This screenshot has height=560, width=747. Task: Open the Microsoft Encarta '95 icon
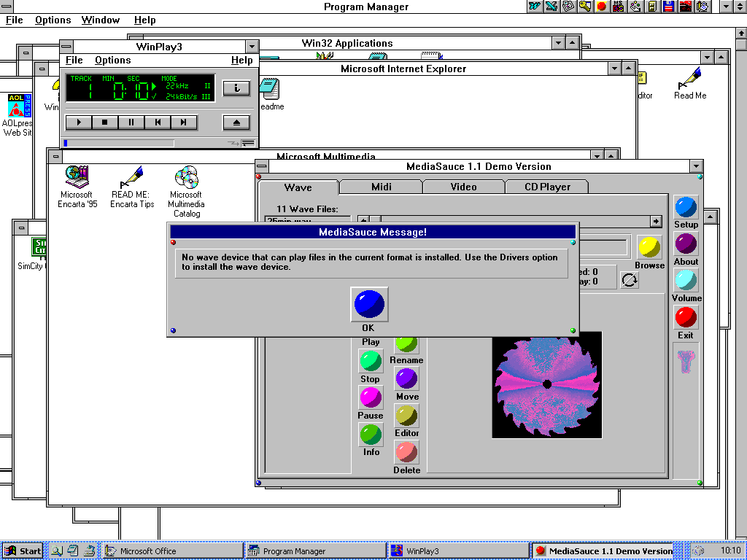tap(77, 187)
